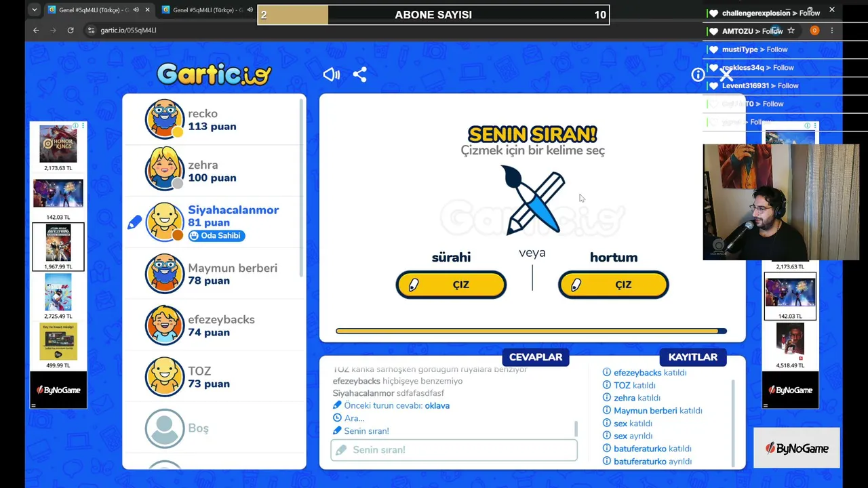Click the ByNoGame logo in the right ad column

790,390
